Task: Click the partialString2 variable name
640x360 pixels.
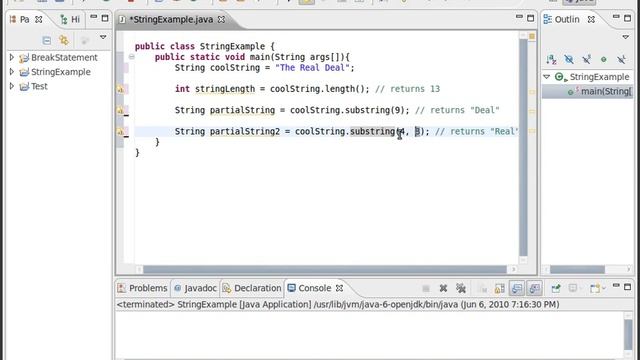Action: click(x=244, y=131)
